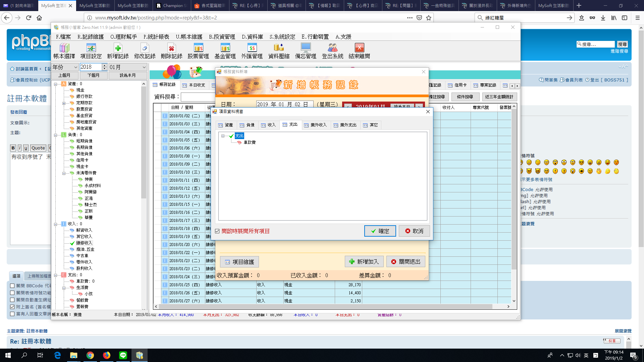Expand the 定期存款 tree node

point(64,103)
